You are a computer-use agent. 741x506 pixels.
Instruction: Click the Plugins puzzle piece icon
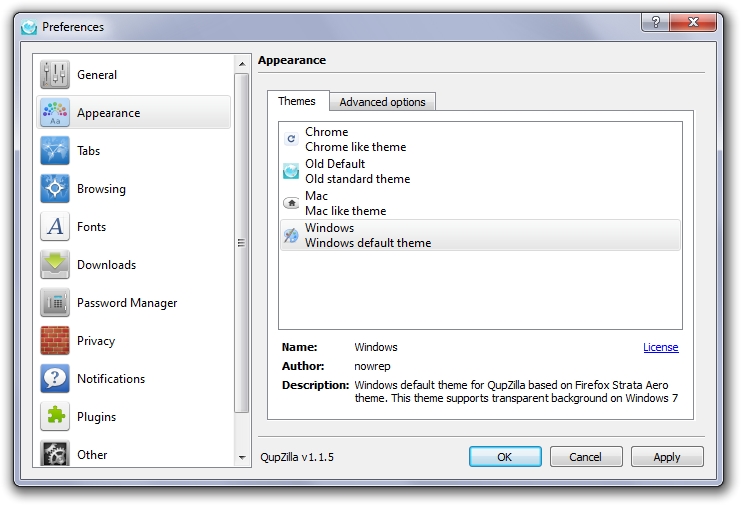coord(55,416)
